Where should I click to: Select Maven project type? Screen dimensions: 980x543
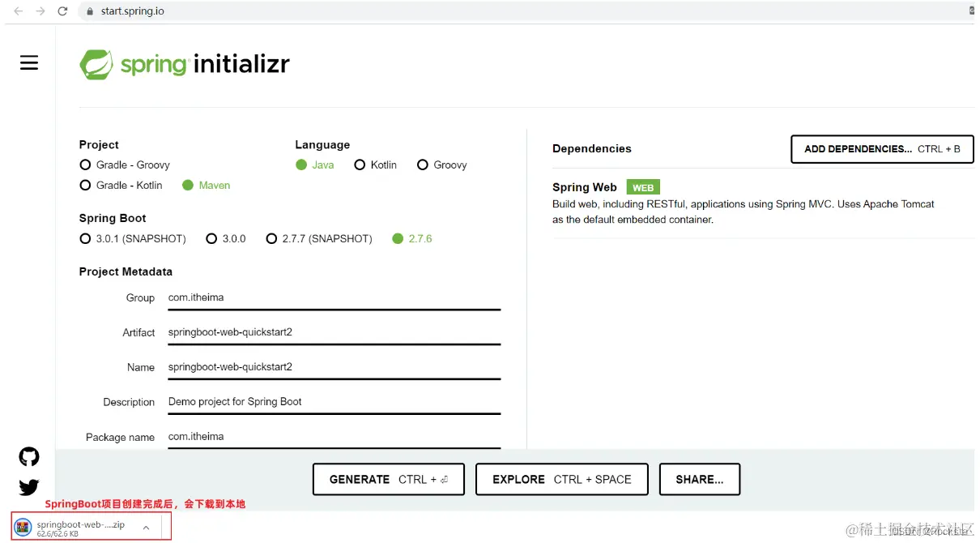[x=207, y=185]
